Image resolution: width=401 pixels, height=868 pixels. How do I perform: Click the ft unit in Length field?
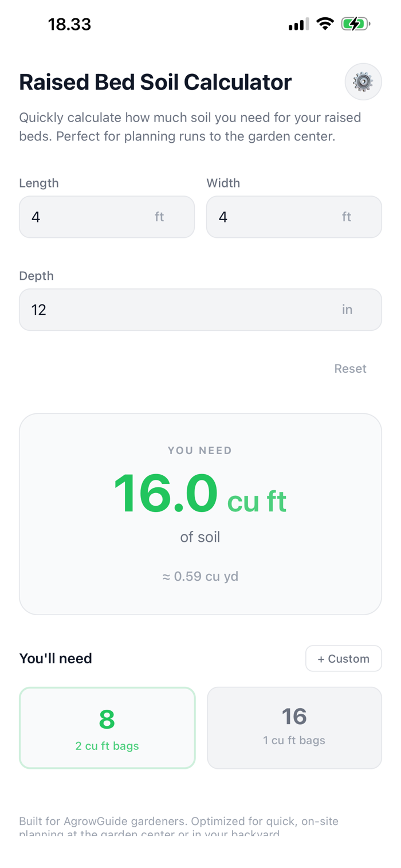click(x=159, y=217)
